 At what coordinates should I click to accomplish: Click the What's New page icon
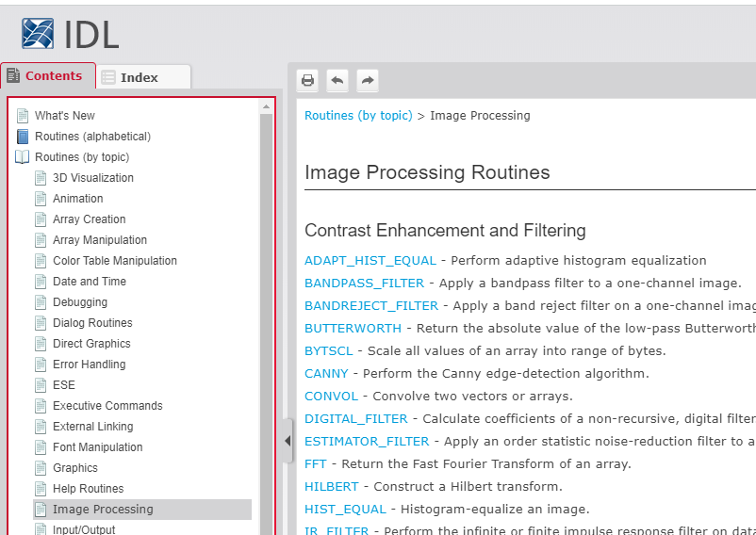(x=23, y=116)
